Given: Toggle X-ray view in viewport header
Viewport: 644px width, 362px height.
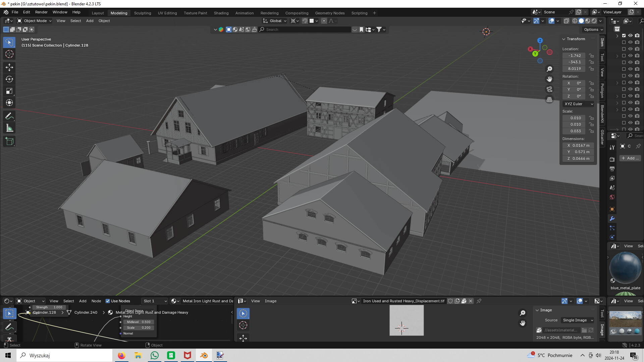Looking at the screenshot, I should coord(567,21).
